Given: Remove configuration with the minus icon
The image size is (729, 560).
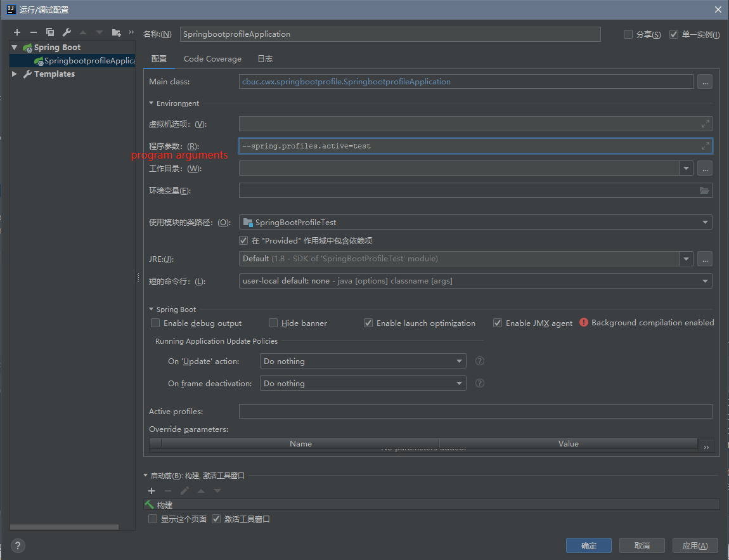Looking at the screenshot, I should coord(34,32).
